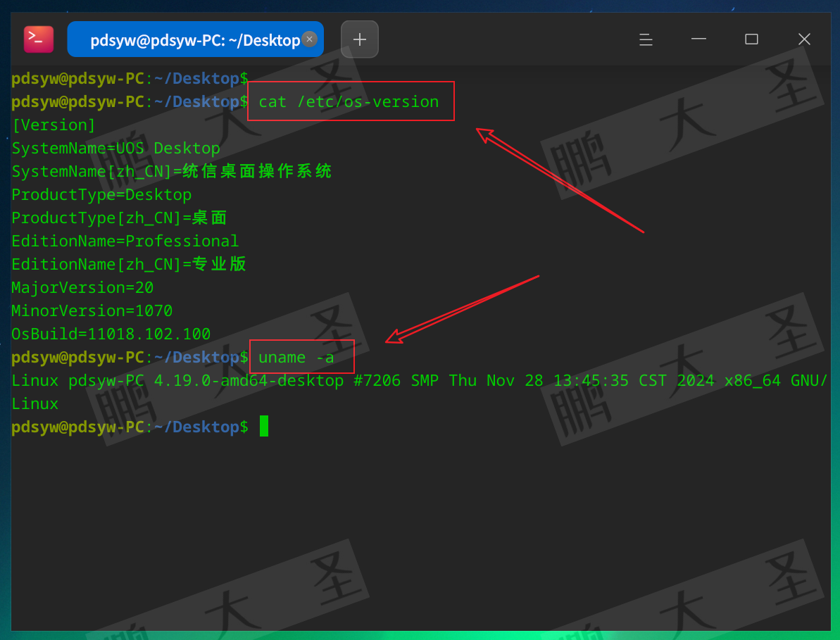The image size is (840, 640).
Task: Add a new terminal tab
Action: 360,39
